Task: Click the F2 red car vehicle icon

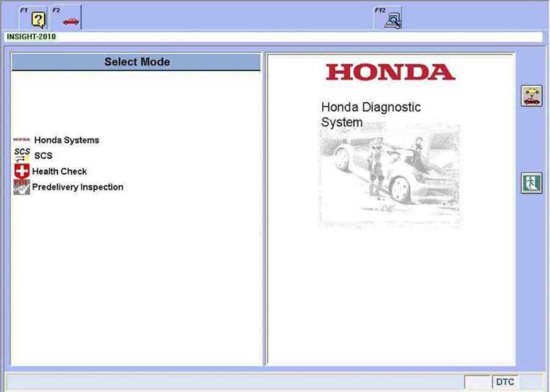Action: [70, 21]
